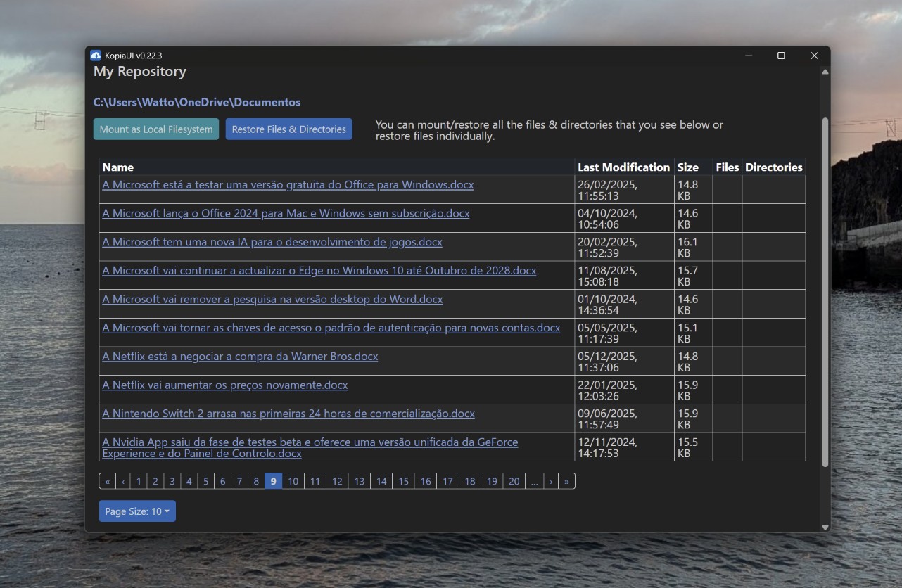Click the active page 9 button
The width and height of the screenshot is (902, 588).
click(273, 481)
